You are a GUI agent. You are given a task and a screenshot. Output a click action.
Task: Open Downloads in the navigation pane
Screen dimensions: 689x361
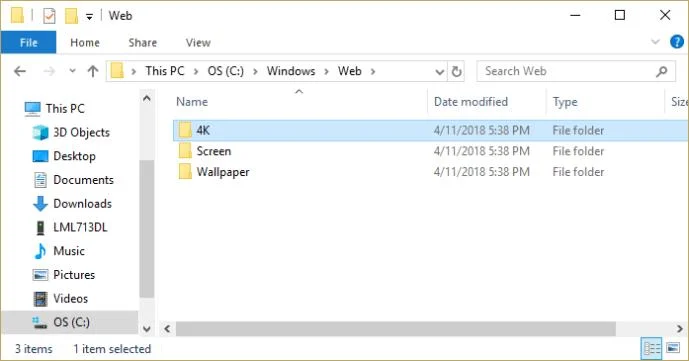tap(83, 203)
